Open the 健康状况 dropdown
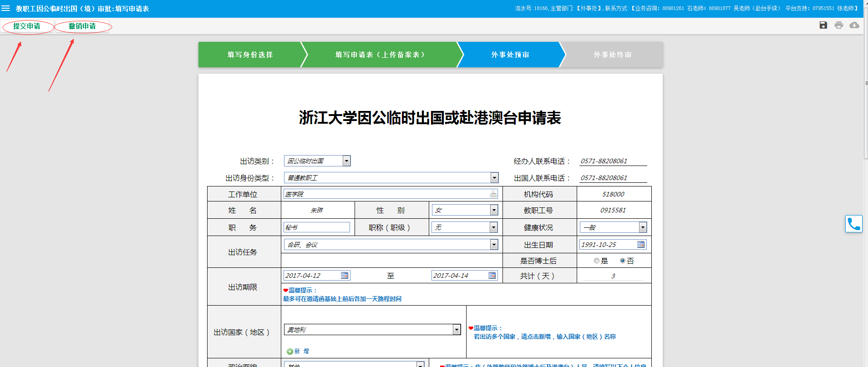 click(x=643, y=227)
